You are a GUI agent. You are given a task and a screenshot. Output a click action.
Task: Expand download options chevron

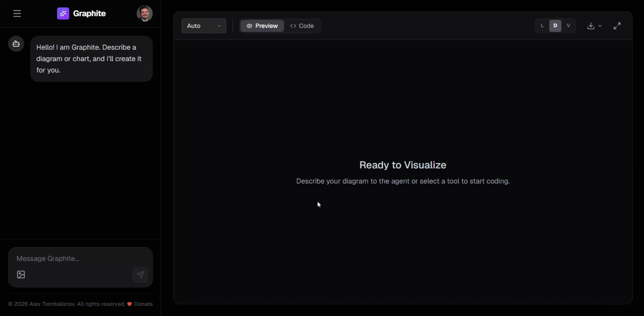(x=600, y=26)
